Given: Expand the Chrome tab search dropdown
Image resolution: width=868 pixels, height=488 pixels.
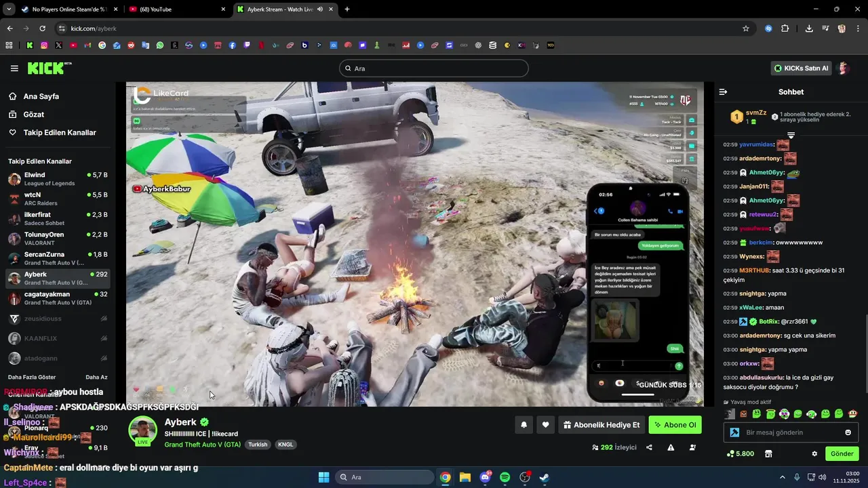Looking at the screenshot, I should point(9,9).
